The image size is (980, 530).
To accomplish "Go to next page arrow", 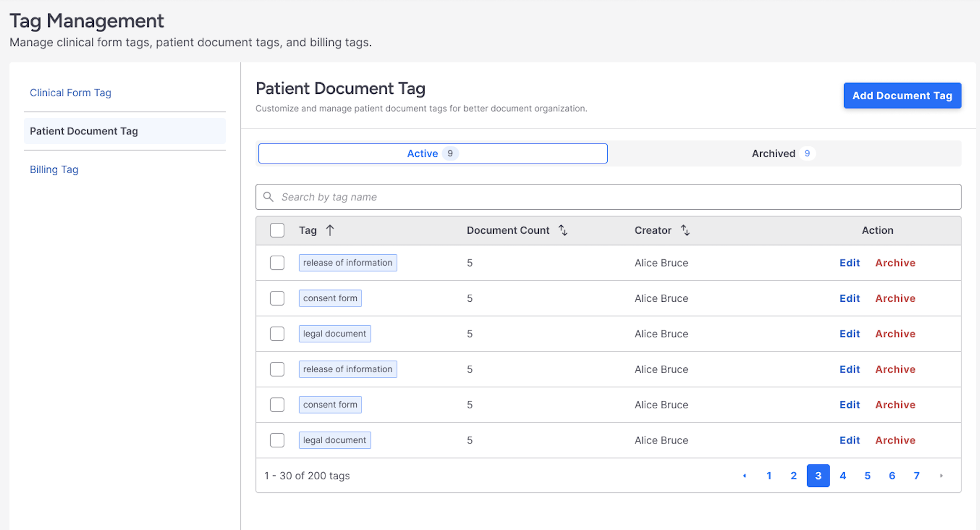I will click(941, 476).
